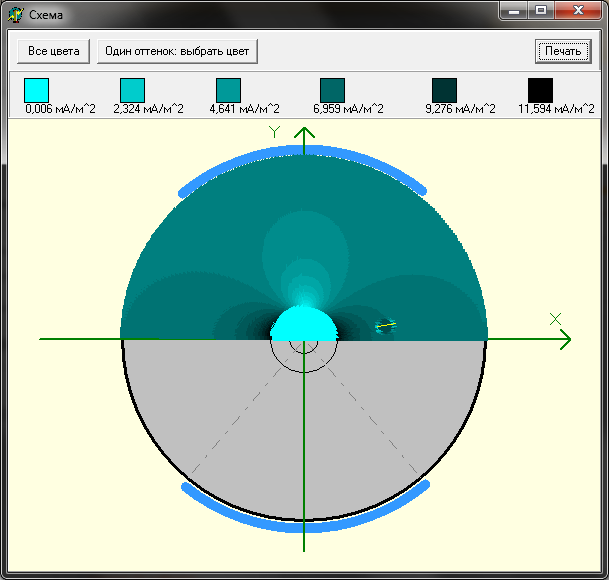Close the Схема window

(578, 11)
